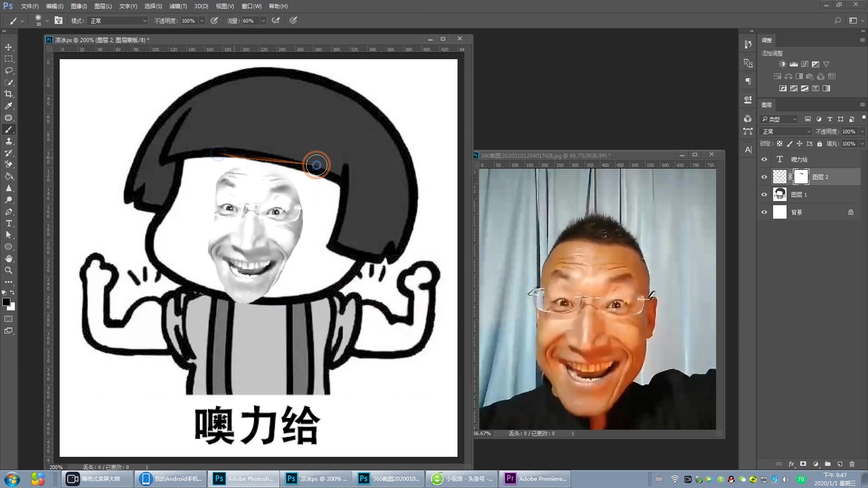The height and width of the screenshot is (488, 868).
Task: Hide the 背景 layer
Action: (764, 212)
